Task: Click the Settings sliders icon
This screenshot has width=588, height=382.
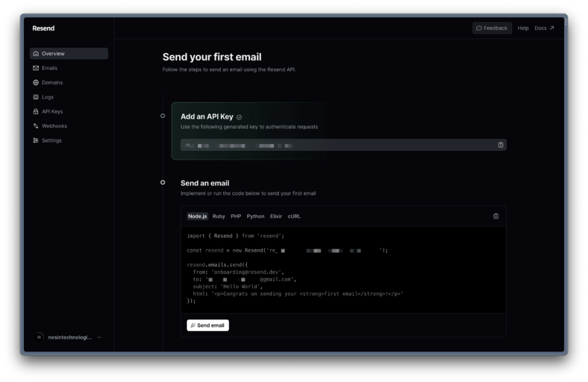Action: [36, 140]
